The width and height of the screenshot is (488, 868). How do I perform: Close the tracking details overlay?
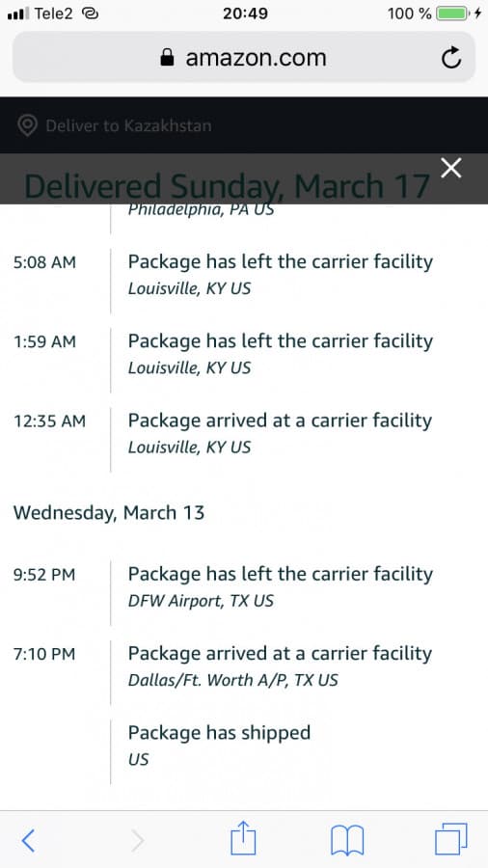tap(451, 168)
